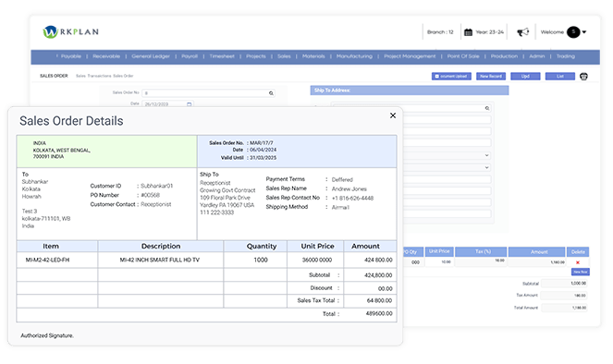Click the Sales Tax Total value 64 800.00
This screenshot has height=364, width=613.
379,300
